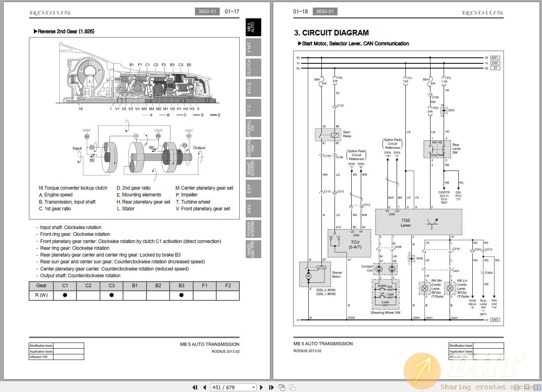Click the BAT+ rail label
Viewport: 542px width, 392px height.
click(495, 58)
